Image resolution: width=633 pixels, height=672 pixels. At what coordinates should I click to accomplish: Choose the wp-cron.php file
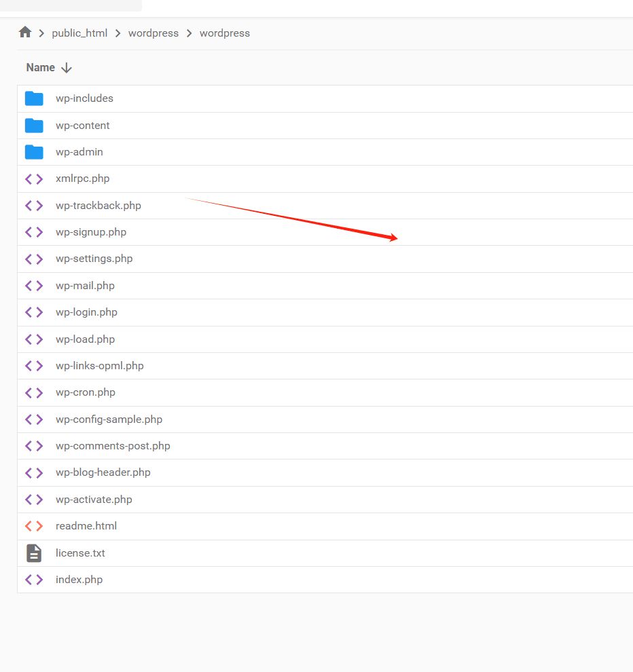pyautogui.click(x=86, y=392)
